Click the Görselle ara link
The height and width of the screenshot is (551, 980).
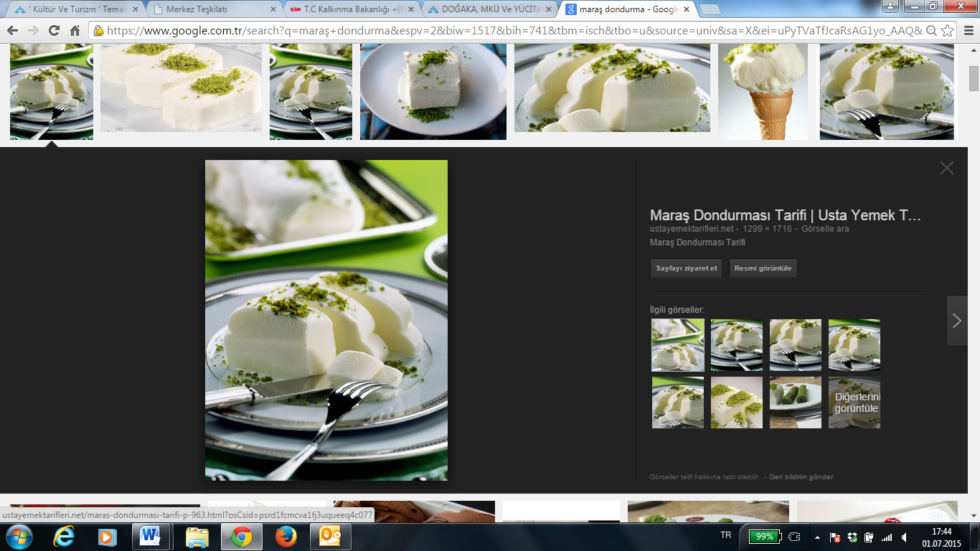coord(825,229)
